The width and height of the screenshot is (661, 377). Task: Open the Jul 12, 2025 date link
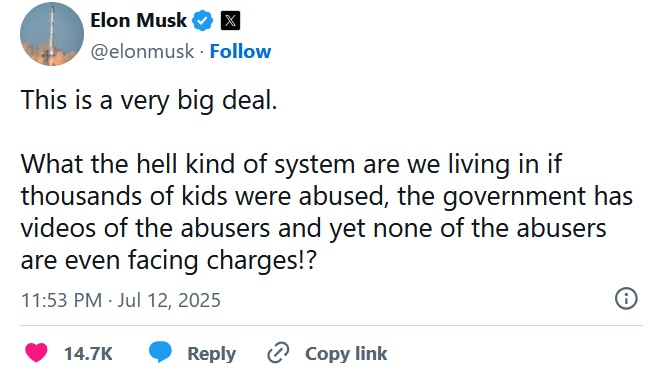pos(169,300)
